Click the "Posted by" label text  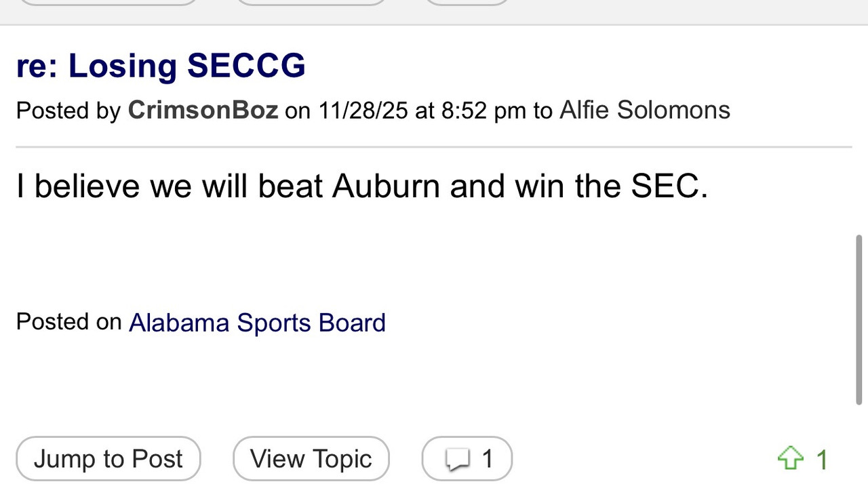point(68,110)
